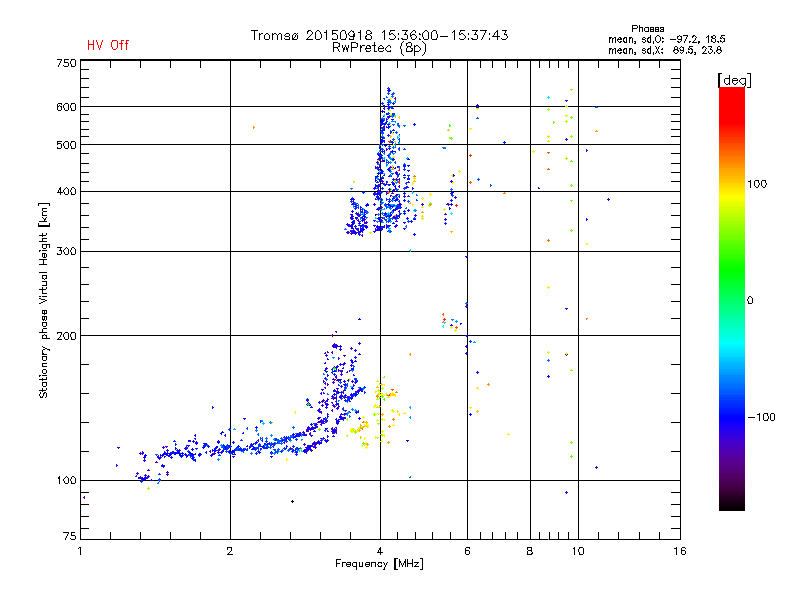The image size is (800, 600).
Task: Click the '8' frequency axis label
Action: pyautogui.click(x=530, y=551)
